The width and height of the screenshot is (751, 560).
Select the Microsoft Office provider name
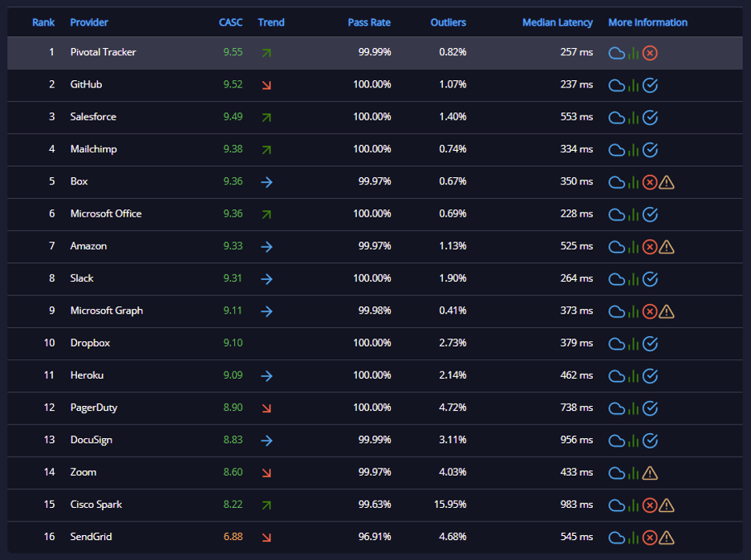coord(106,213)
